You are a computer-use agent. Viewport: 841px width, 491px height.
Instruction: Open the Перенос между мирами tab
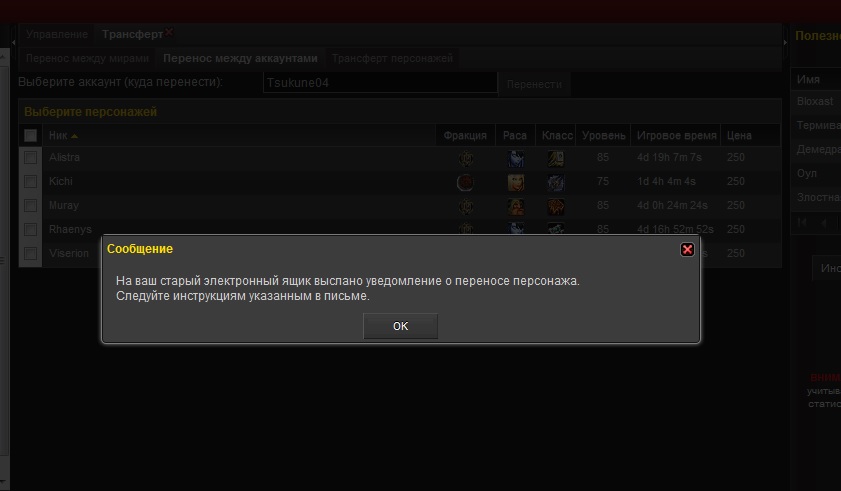click(x=88, y=58)
